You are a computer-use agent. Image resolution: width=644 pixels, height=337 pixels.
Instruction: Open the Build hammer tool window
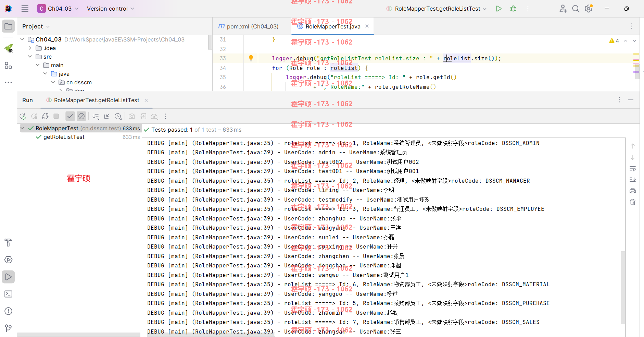tap(8, 243)
